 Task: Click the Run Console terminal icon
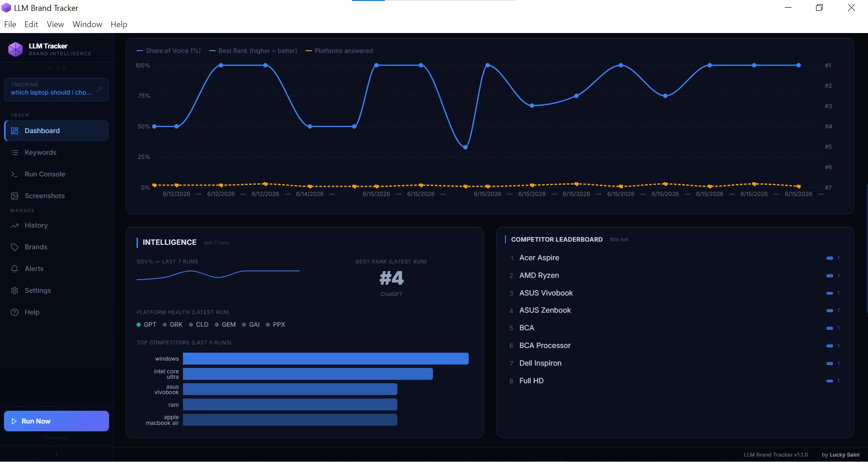point(14,174)
